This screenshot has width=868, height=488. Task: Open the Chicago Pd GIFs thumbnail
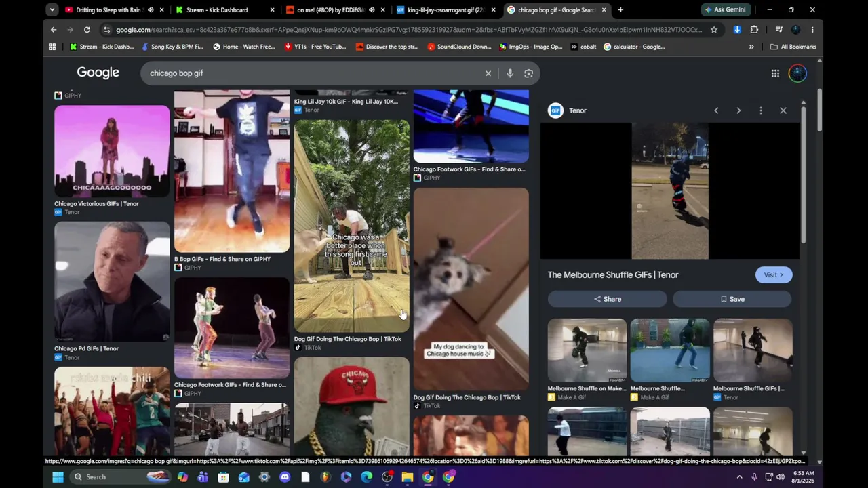coord(112,282)
